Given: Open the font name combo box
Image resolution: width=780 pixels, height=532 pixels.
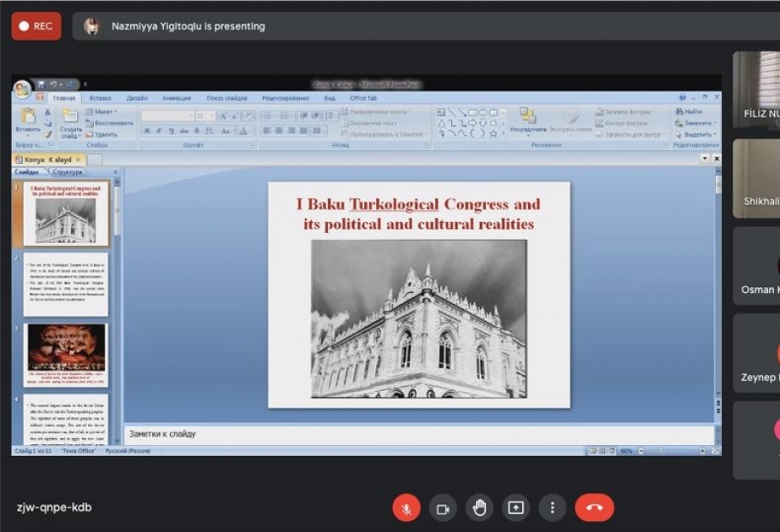Looking at the screenshot, I should (167, 116).
